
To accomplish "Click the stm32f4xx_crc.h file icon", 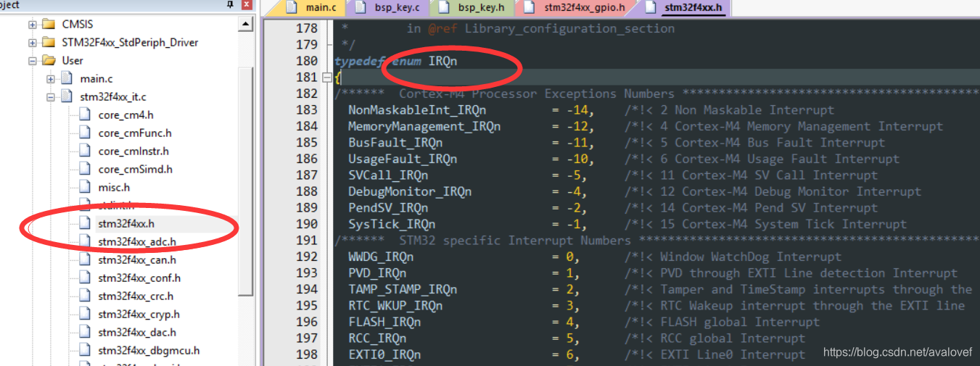I will (85, 296).
